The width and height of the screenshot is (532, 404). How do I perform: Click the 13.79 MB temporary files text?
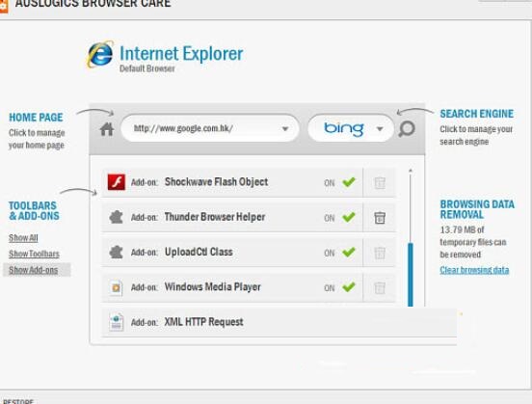click(473, 242)
